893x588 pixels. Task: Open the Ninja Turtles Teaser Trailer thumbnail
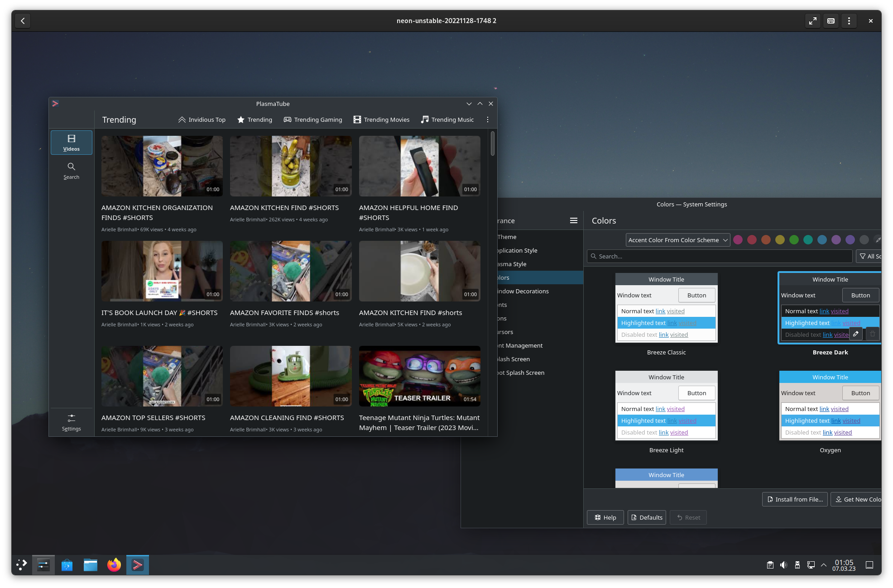[x=420, y=376]
